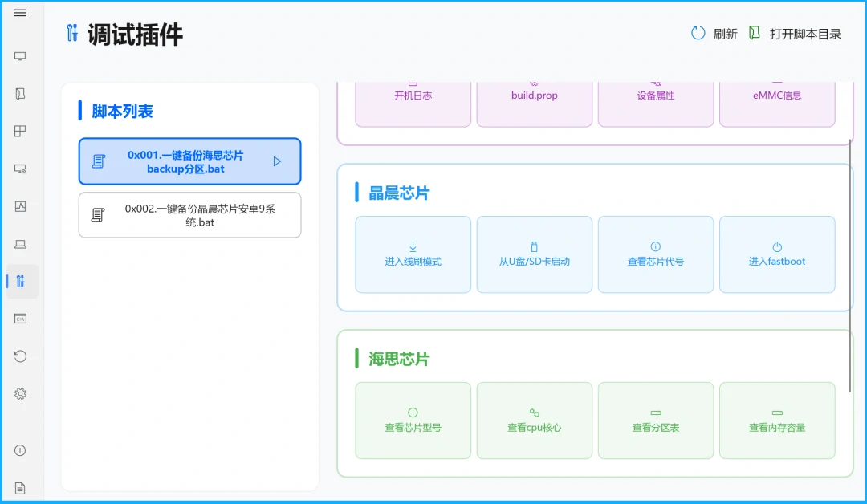
Task: Click the 刷新 refresh button
Action: pos(714,34)
